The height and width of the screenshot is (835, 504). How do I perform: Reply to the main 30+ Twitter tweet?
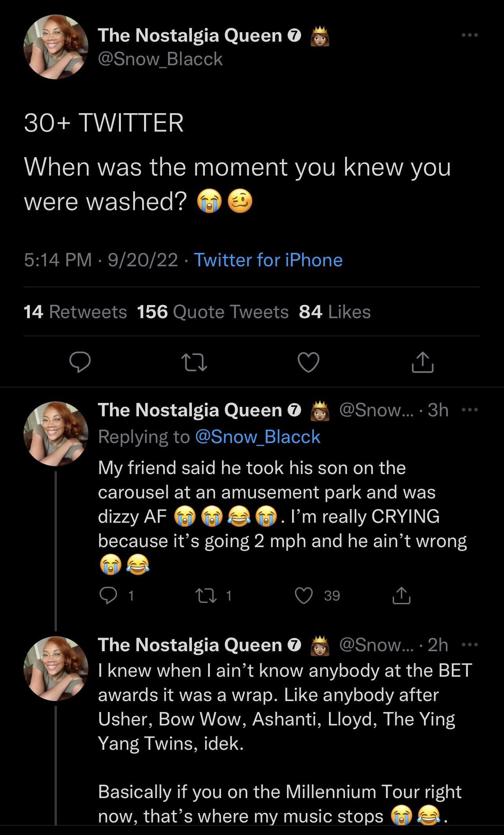(x=80, y=362)
